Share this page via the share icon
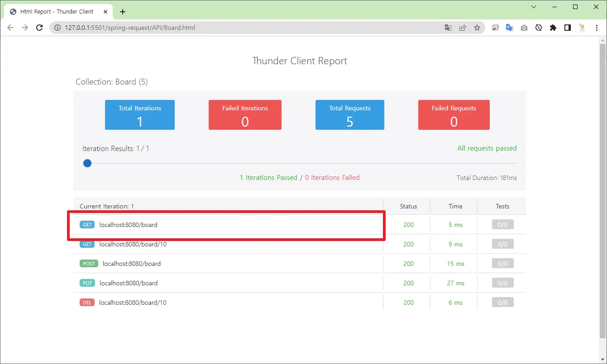This screenshot has width=607, height=364. point(463,28)
